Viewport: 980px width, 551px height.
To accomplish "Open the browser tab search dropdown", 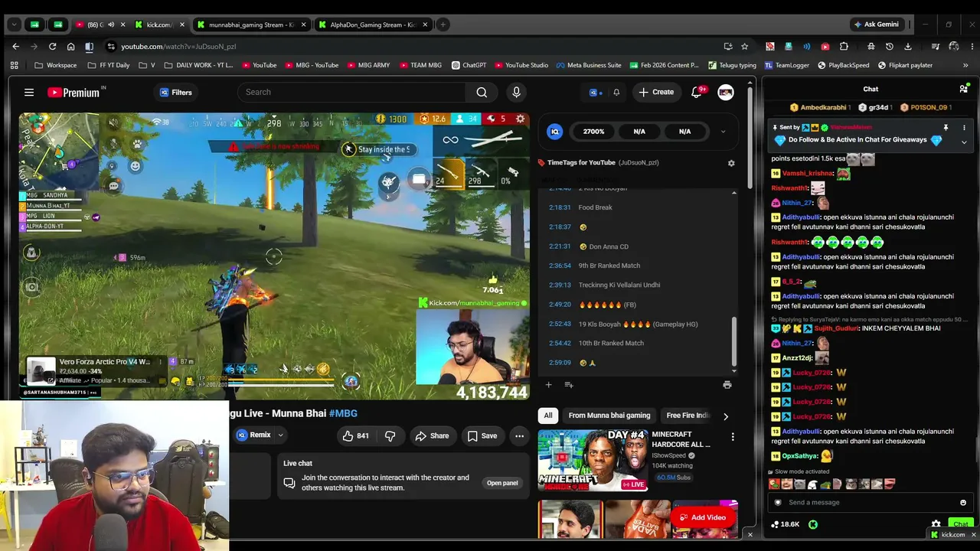I will (x=14, y=25).
